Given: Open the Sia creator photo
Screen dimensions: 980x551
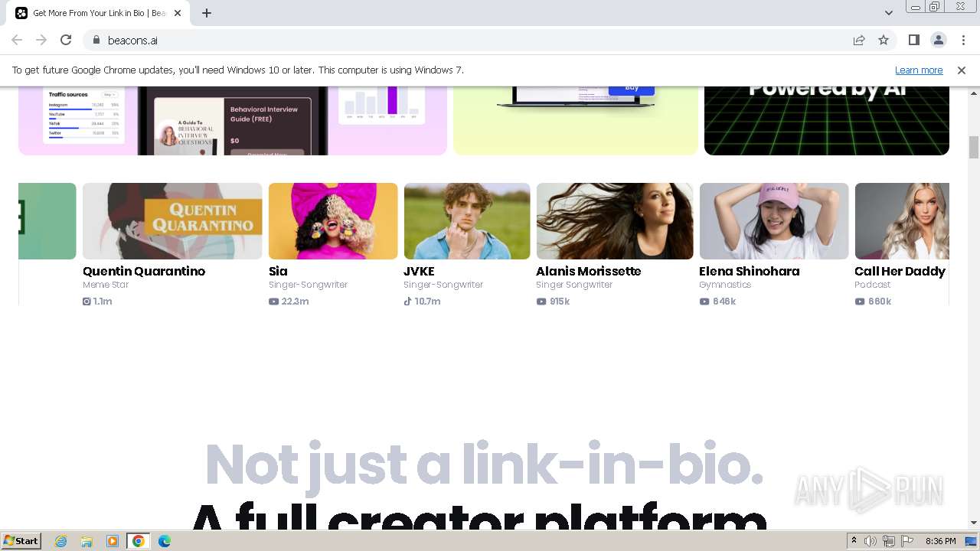Looking at the screenshot, I should (x=333, y=221).
